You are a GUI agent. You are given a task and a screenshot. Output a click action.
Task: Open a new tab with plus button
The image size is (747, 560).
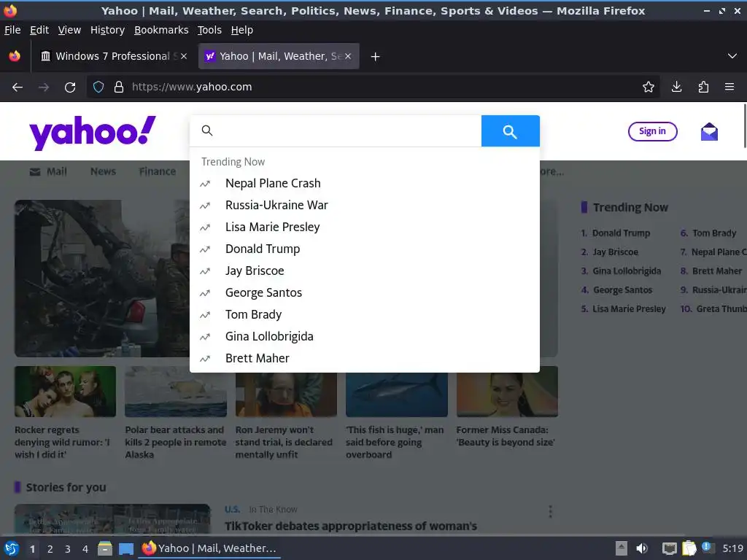(x=376, y=57)
